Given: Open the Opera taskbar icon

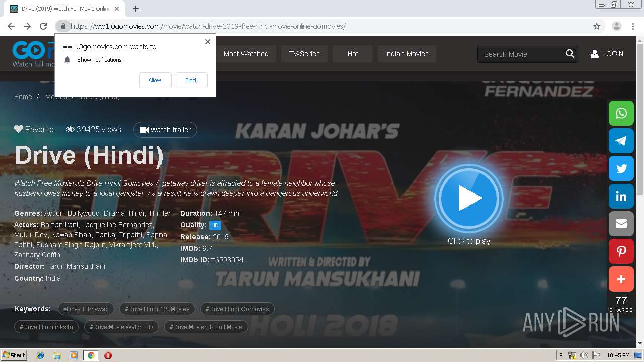Looking at the screenshot, I should pos(108,355).
